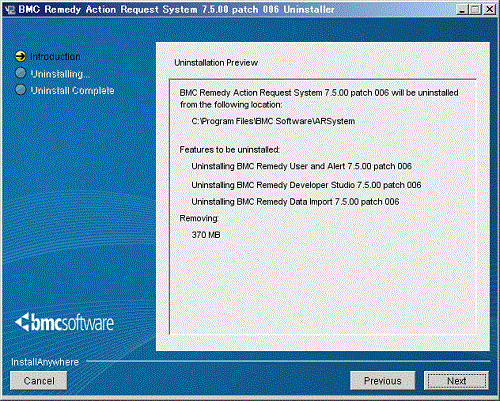
Task: Click the ARSystem install path text
Action: [273, 121]
